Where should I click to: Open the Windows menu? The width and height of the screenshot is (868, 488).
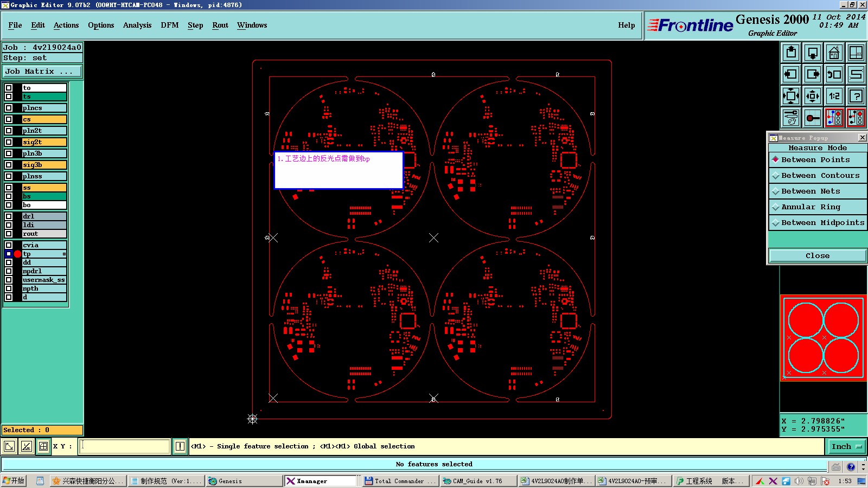252,25
